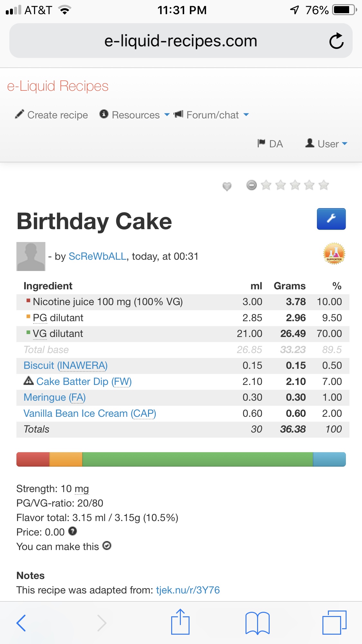Rate the recipe five stars
The width and height of the screenshot is (362, 644).
pyautogui.click(x=324, y=185)
